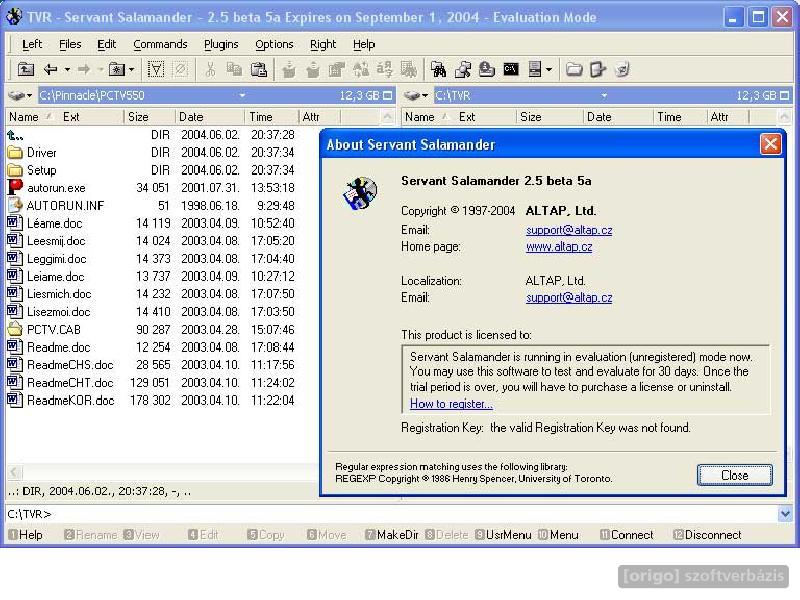This screenshot has height=600, width=800.
Task: Click the Driver folder icon
Action: [15, 152]
